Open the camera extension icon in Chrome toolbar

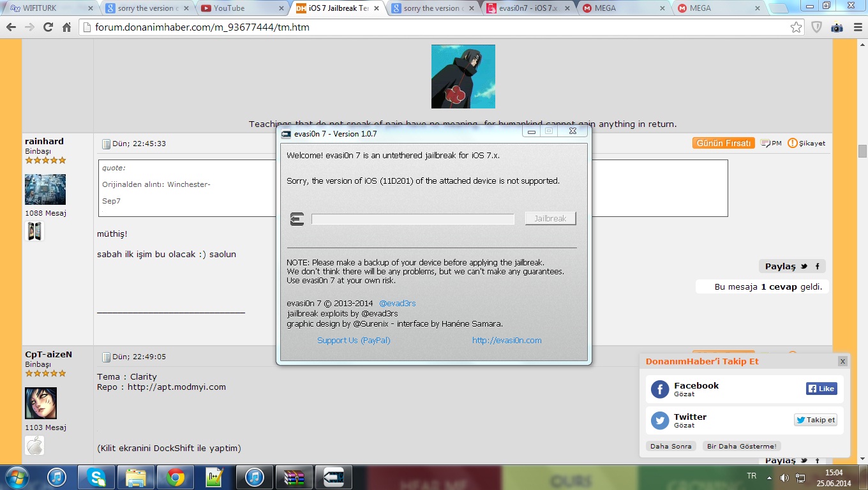click(837, 27)
